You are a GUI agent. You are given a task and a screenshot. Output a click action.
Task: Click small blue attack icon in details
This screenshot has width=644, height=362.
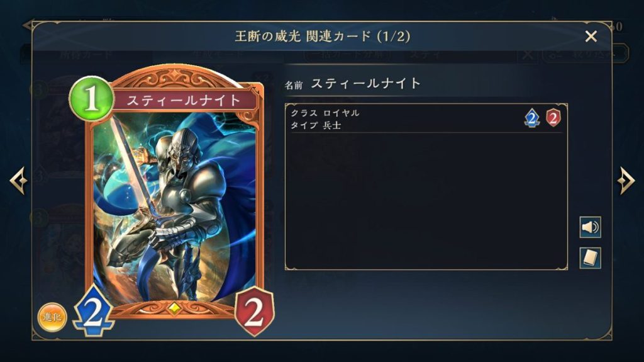click(532, 118)
